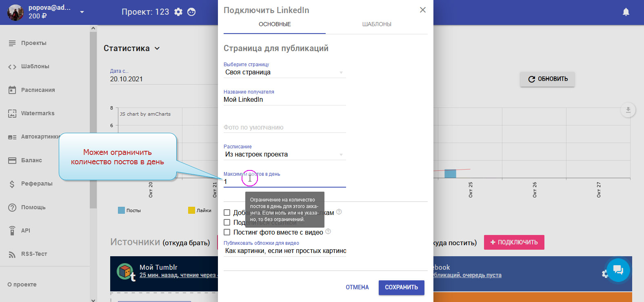Viewport: 644px width, 302px height.
Task: Click the project settings gear icon
Action: pos(178,12)
